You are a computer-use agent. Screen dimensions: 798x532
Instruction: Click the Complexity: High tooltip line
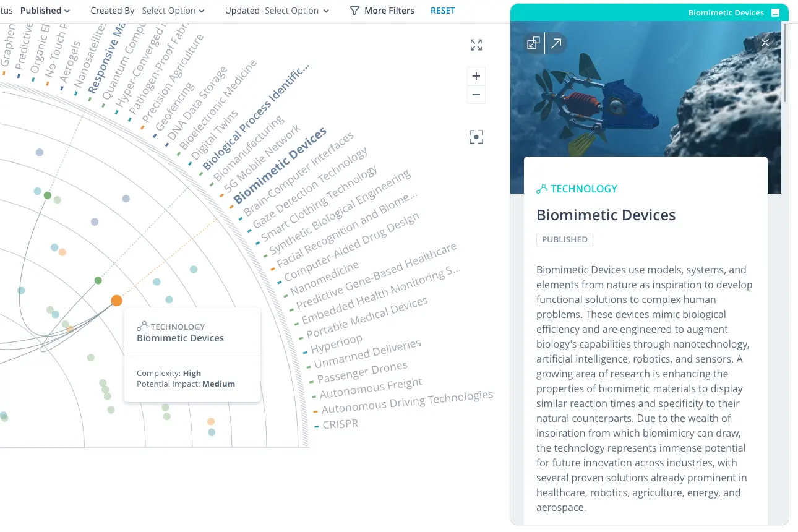click(x=169, y=374)
